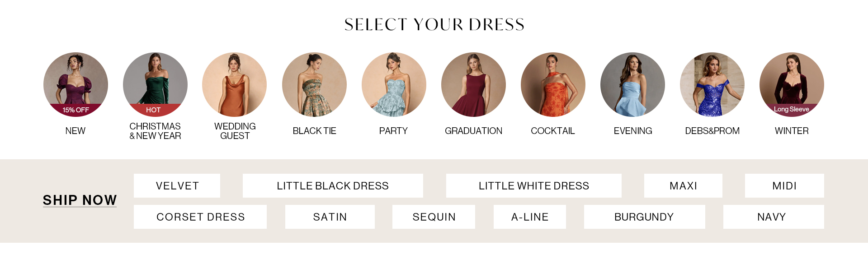
Task: Select the orange Cocktail dress thumbnail
Action: pyautogui.click(x=553, y=85)
